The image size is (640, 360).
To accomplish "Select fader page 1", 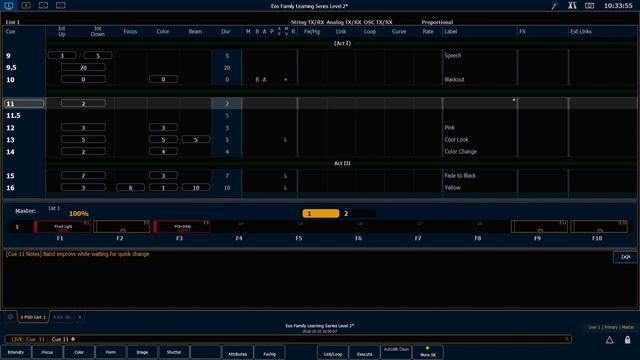I will 321,213.
